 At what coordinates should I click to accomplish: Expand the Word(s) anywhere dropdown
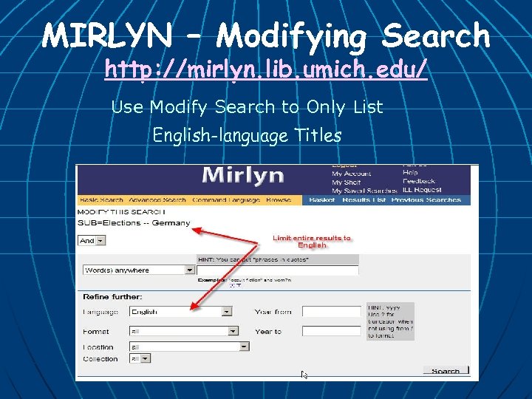click(138, 270)
